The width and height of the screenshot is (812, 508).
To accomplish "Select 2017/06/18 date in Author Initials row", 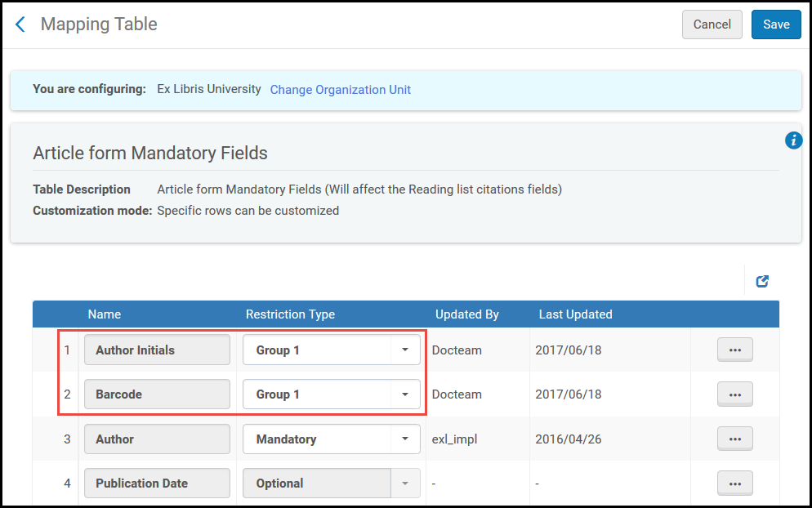I will coord(568,350).
